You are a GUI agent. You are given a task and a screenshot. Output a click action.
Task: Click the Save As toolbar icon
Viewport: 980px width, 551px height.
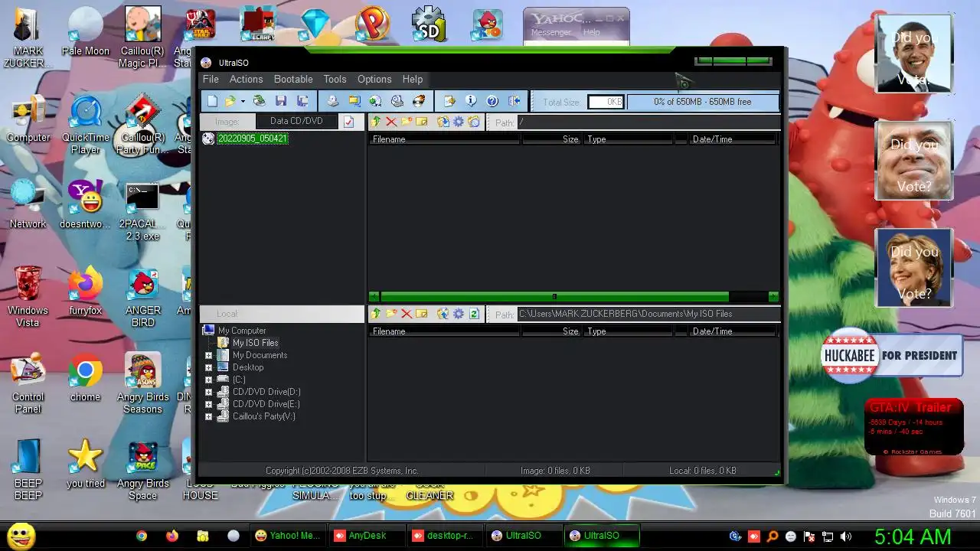[x=302, y=101]
